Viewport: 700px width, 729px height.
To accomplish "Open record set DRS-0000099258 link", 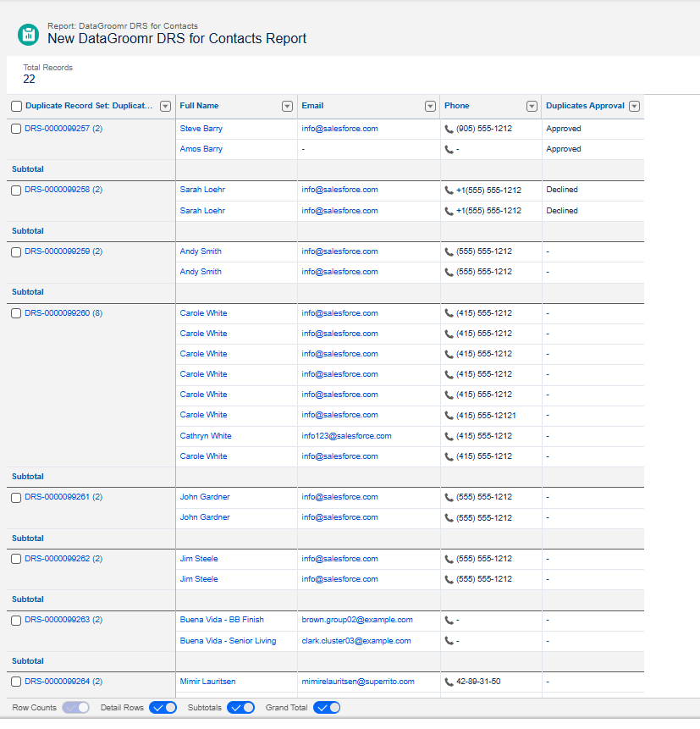I will pos(58,189).
